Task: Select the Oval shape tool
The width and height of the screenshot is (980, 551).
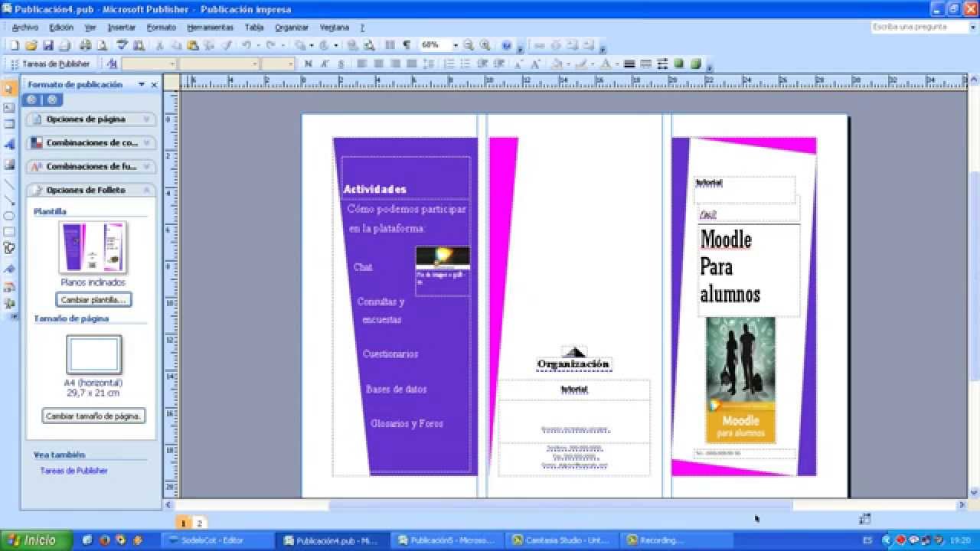Action: pos(9,216)
